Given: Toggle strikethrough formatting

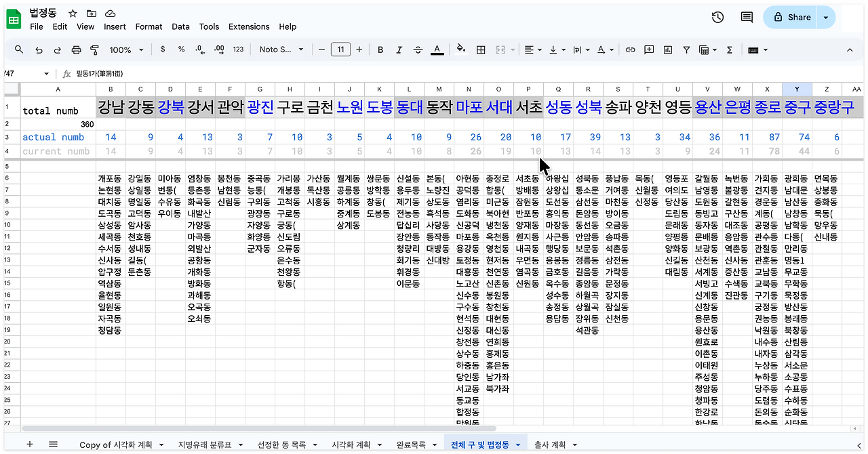Looking at the screenshot, I should point(418,49).
